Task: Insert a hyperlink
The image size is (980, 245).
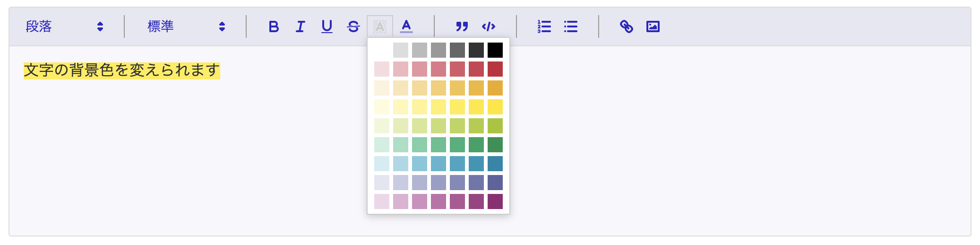Action: click(x=626, y=26)
